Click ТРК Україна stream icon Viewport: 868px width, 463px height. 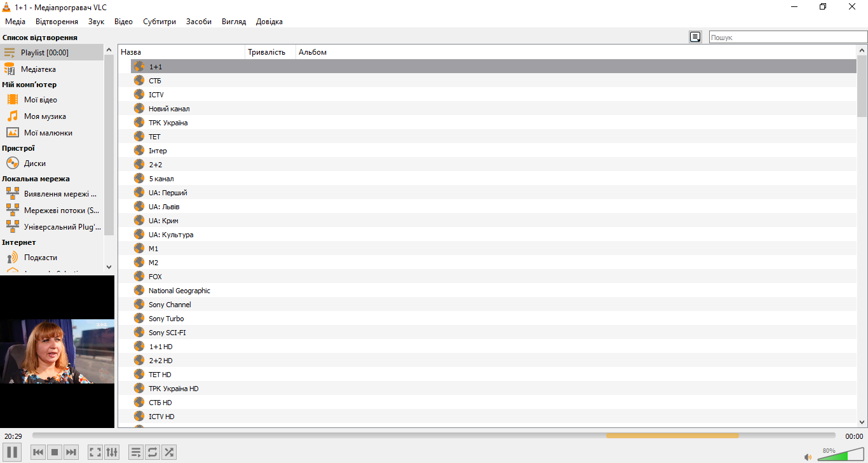(139, 122)
